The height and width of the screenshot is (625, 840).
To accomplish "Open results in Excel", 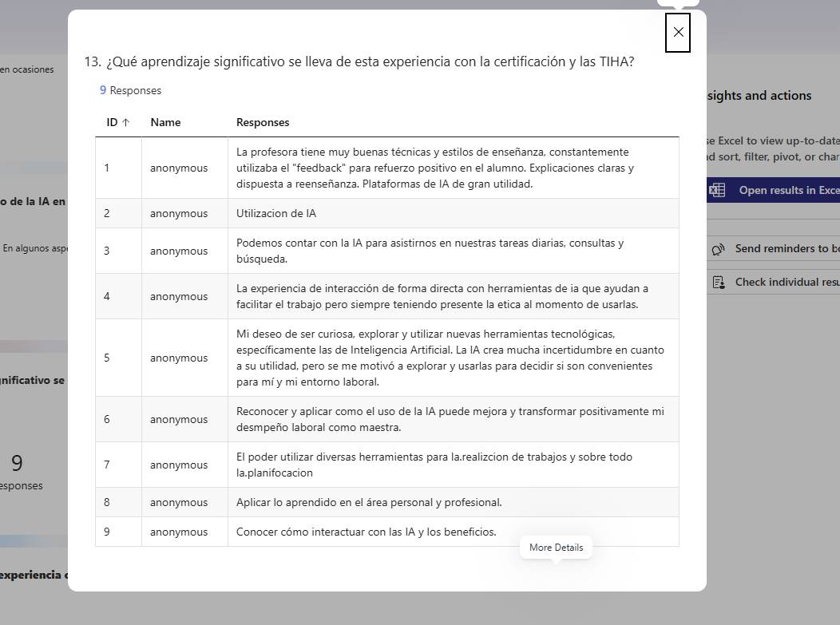I will 773,190.
